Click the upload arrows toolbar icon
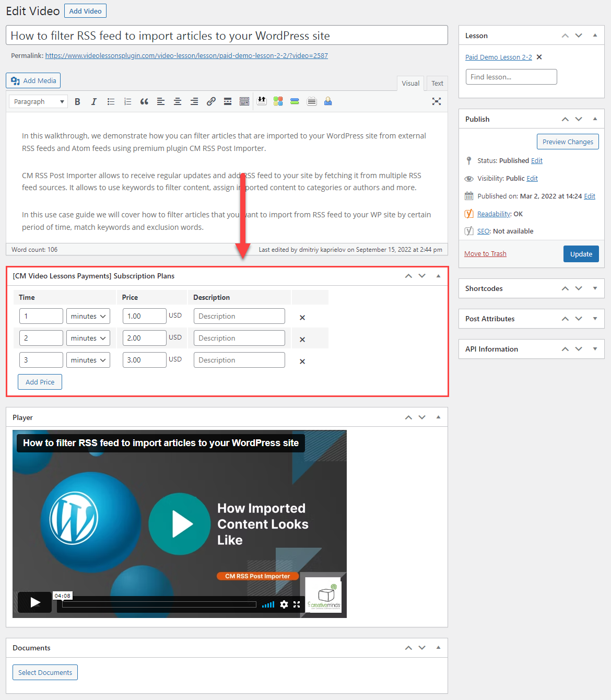This screenshot has height=700, width=611. coord(262,101)
